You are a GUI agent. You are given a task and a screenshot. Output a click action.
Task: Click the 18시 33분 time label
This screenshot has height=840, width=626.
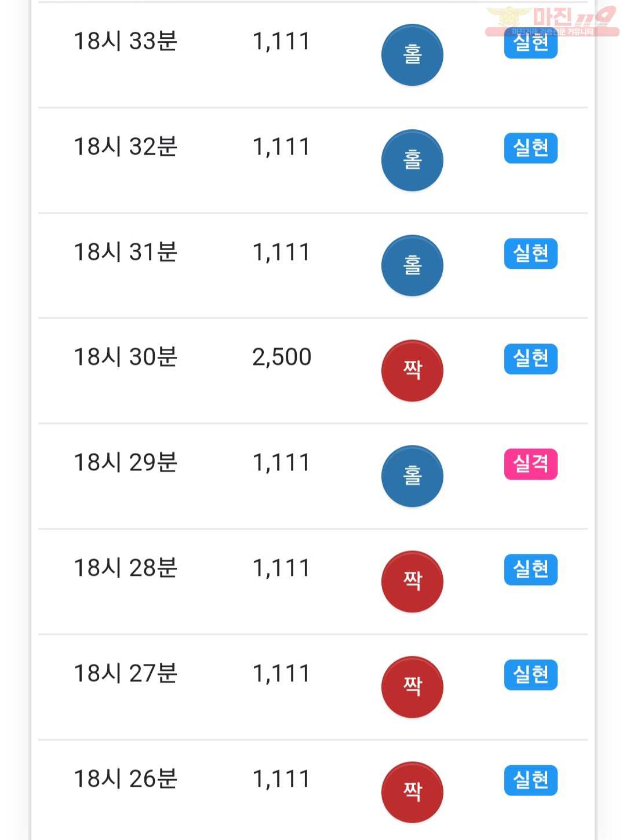click(125, 41)
